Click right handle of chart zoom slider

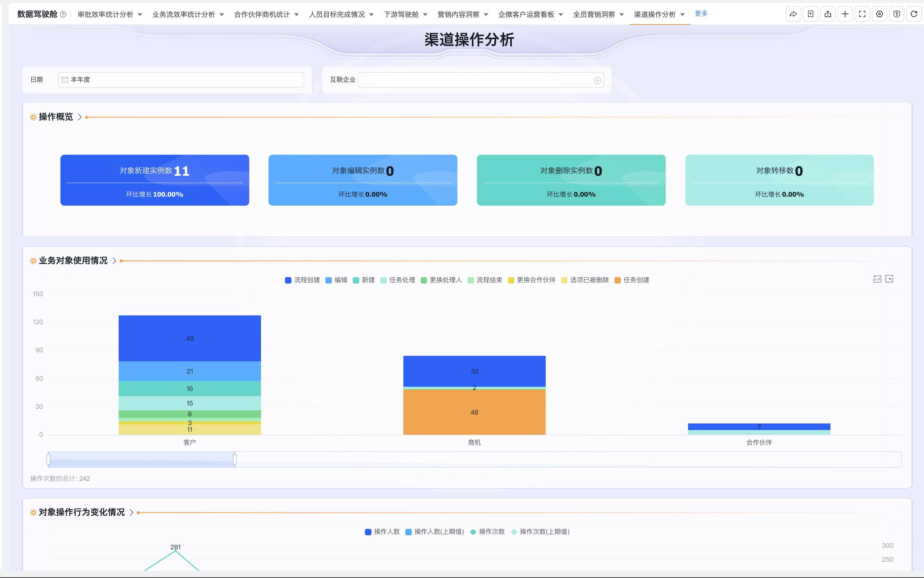(235, 459)
